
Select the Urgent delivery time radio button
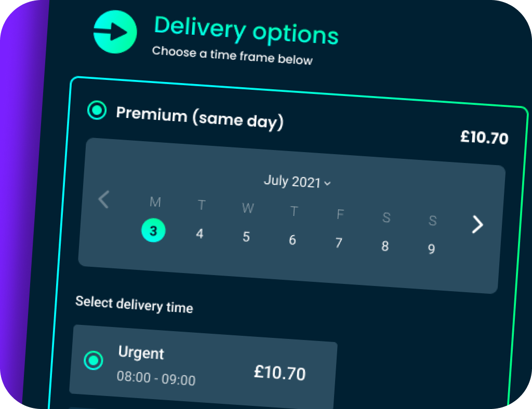pos(94,360)
